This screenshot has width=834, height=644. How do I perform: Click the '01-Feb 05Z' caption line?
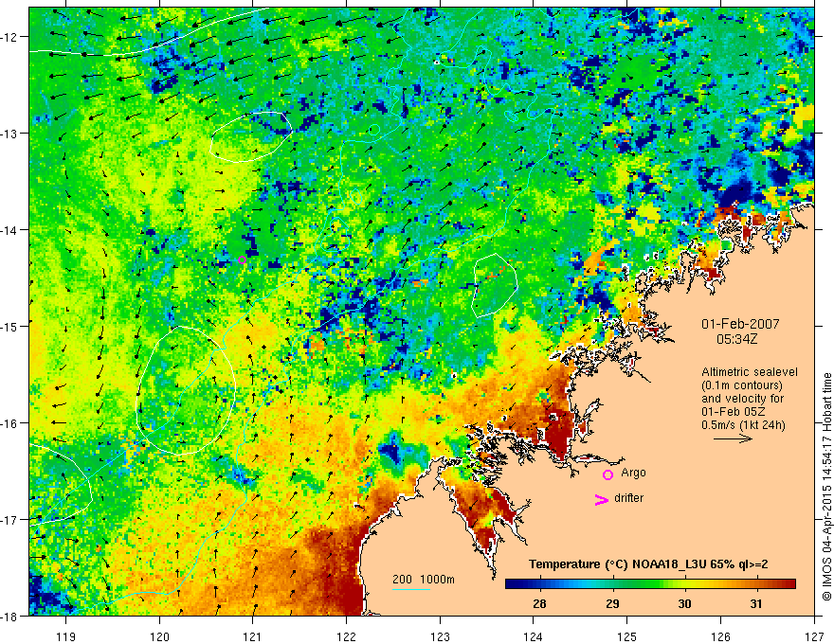tap(732, 412)
